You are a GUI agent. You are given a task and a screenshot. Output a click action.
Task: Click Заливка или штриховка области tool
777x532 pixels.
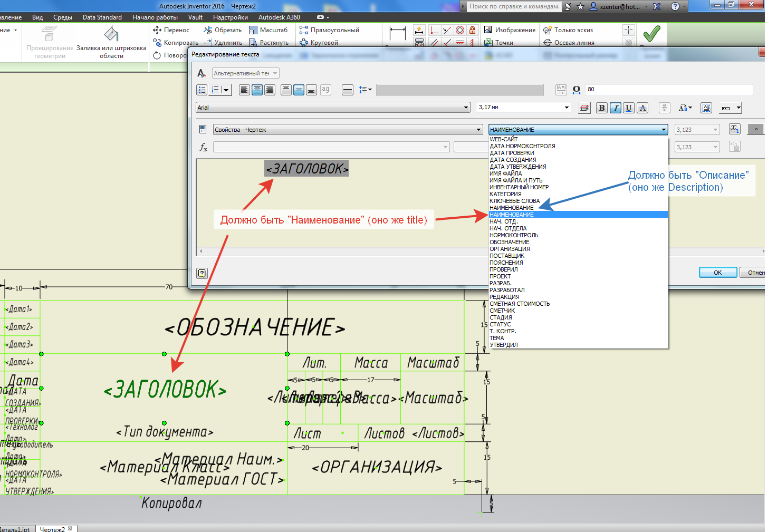tap(111, 42)
